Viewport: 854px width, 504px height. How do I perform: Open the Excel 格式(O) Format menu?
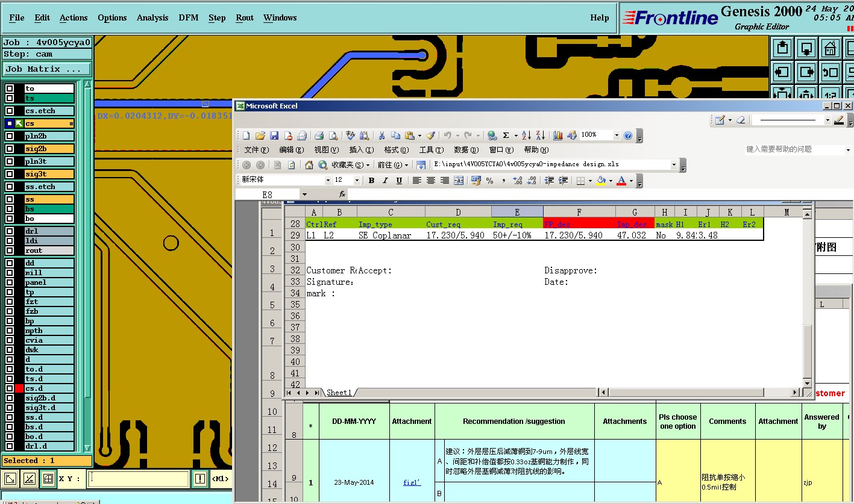(396, 150)
